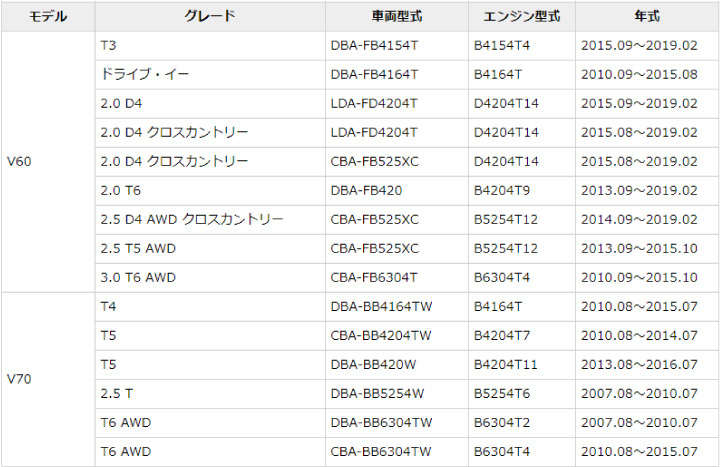This screenshot has height=467, width=720.
Task: Click the 2.5 D4 AWD クロスカントリー cell
Action: pos(192,219)
